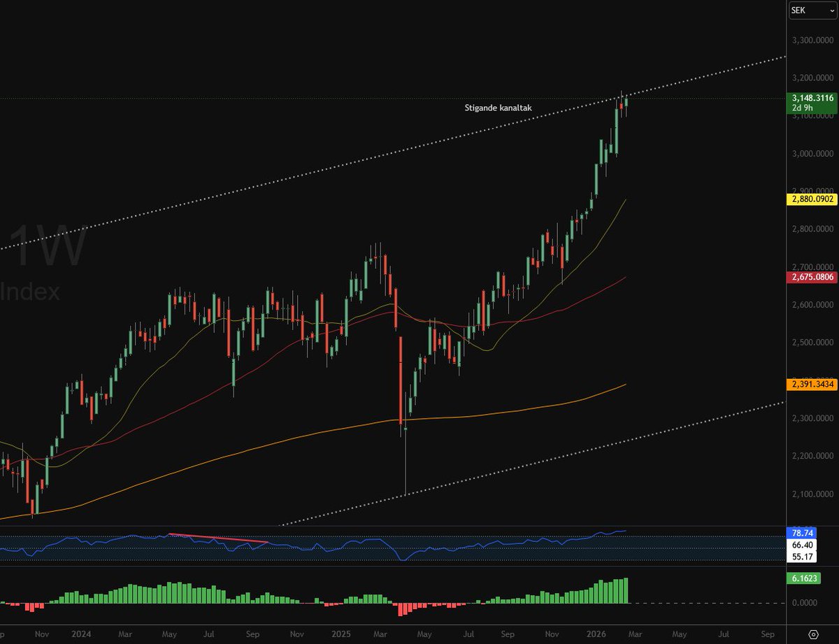The image size is (839, 644).
Task: Open the SEK currency selector
Action: (x=812, y=10)
